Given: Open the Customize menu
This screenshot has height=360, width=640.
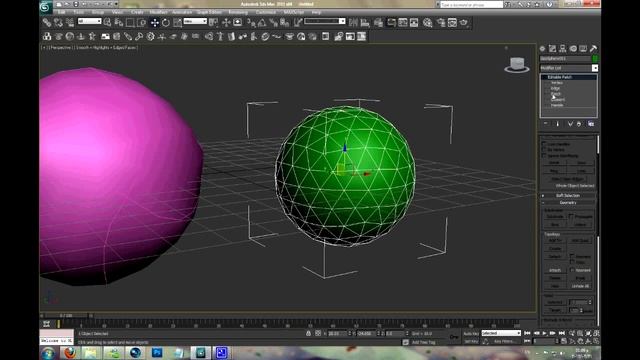Looking at the screenshot, I should [x=266, y=12].
